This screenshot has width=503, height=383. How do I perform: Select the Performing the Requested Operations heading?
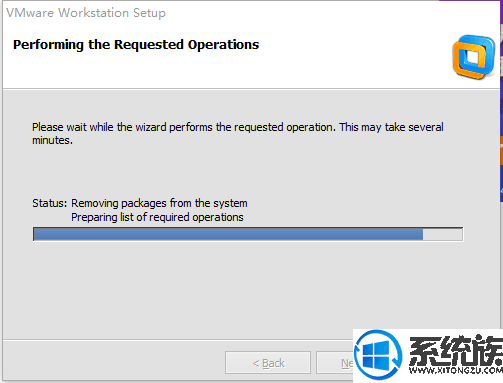point(136,45)
